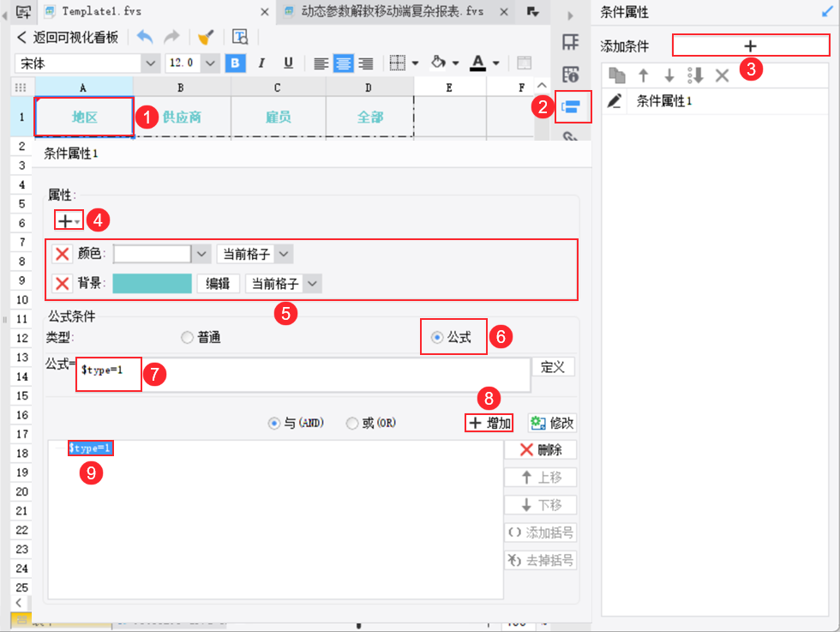Click the add condition plus button
This screenshot has height=632, width=840.
[x=751, y=46]
